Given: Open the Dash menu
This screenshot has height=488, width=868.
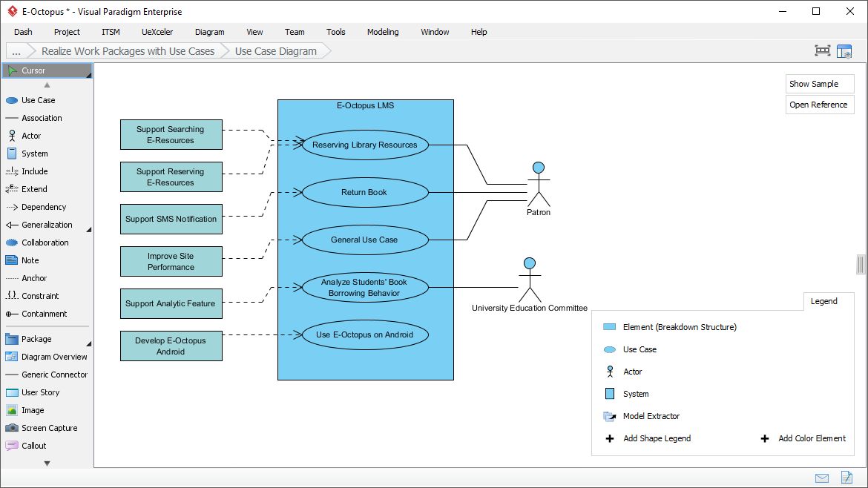Looking at the screenshot, I should (x=23, y=32).
